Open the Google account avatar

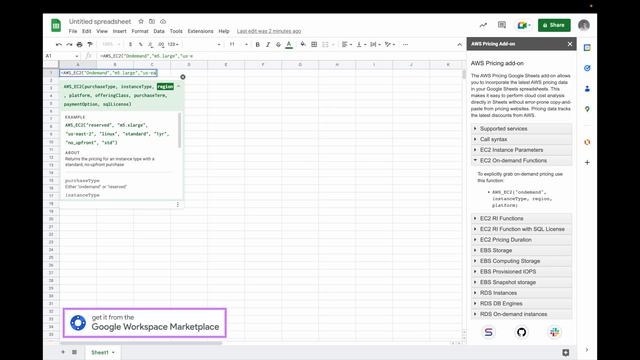pos(584,25)
